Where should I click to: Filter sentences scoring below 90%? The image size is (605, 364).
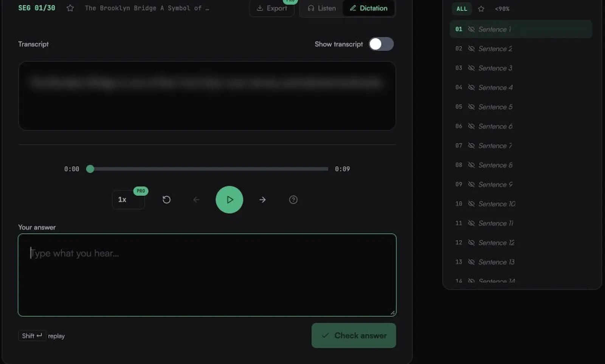click(502, 9)
